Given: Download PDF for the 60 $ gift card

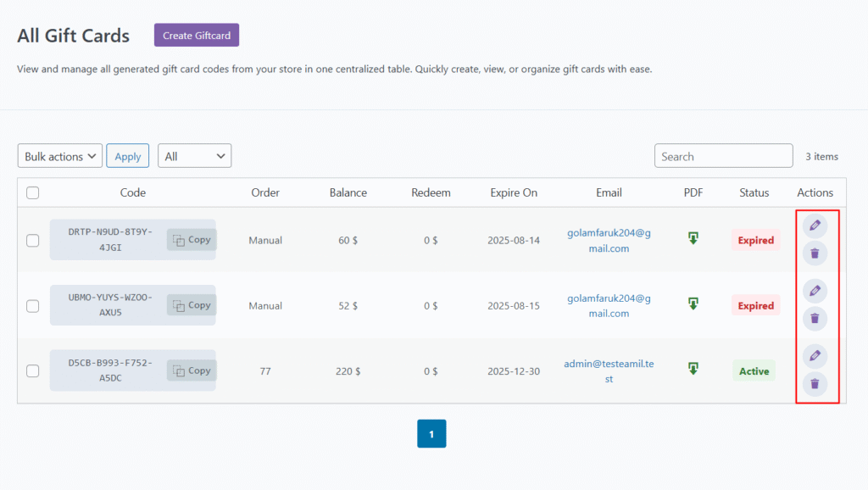Looking at the screenshot, I should click(x=693, y=239).
